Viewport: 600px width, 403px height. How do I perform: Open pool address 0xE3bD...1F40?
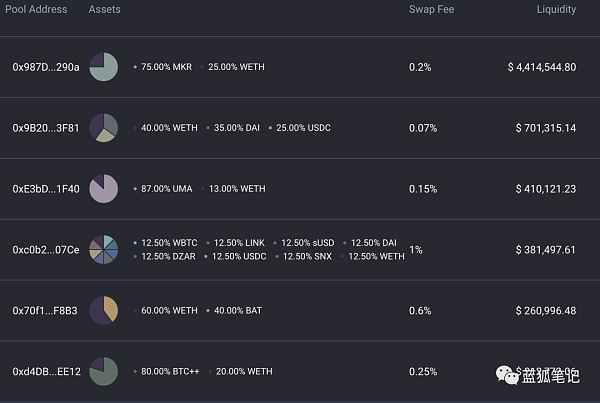click(45, 189)
